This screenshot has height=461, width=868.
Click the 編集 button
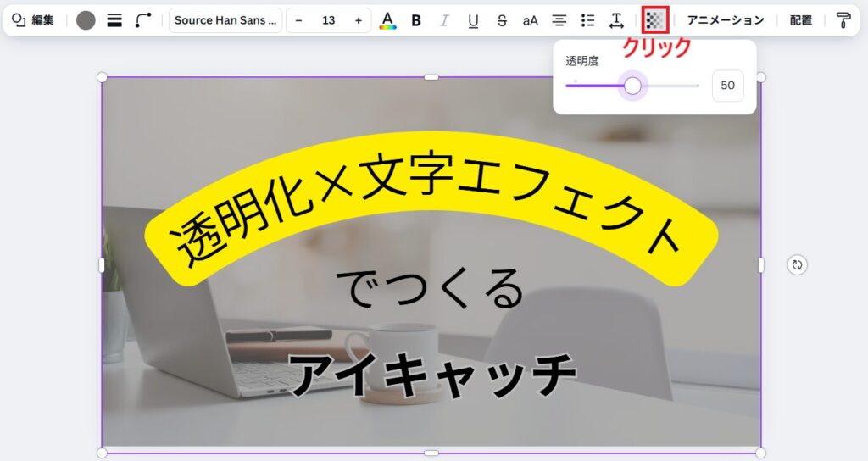(x=33, y=20)
